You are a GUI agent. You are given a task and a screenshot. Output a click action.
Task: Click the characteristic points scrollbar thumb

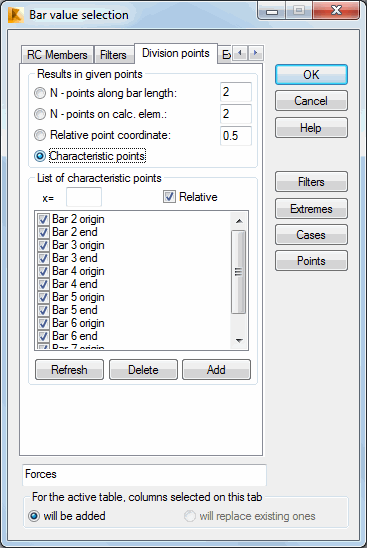tap(239, 272)
